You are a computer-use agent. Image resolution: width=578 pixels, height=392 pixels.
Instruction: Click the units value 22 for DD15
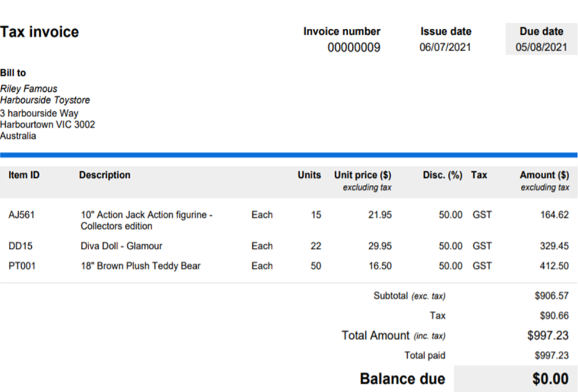click(x=316, y=246)
